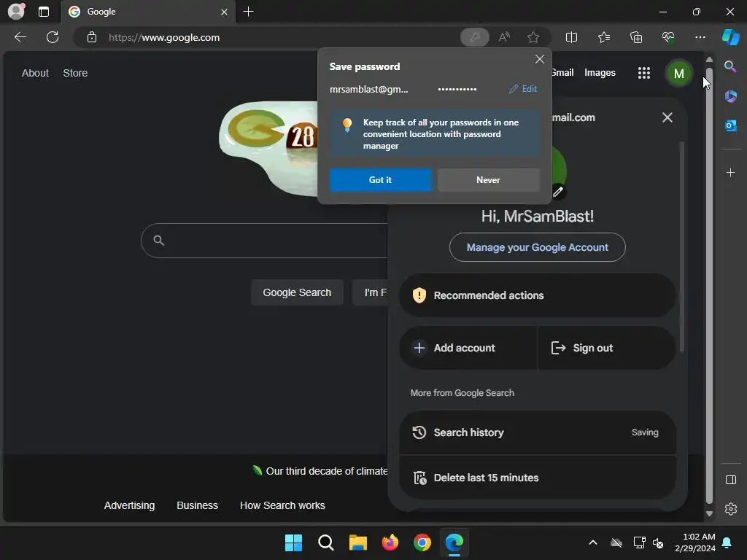Add page to favorites star icon
Image resolution: width=747 pixels, height=560 pixels.
coord(533,37)
